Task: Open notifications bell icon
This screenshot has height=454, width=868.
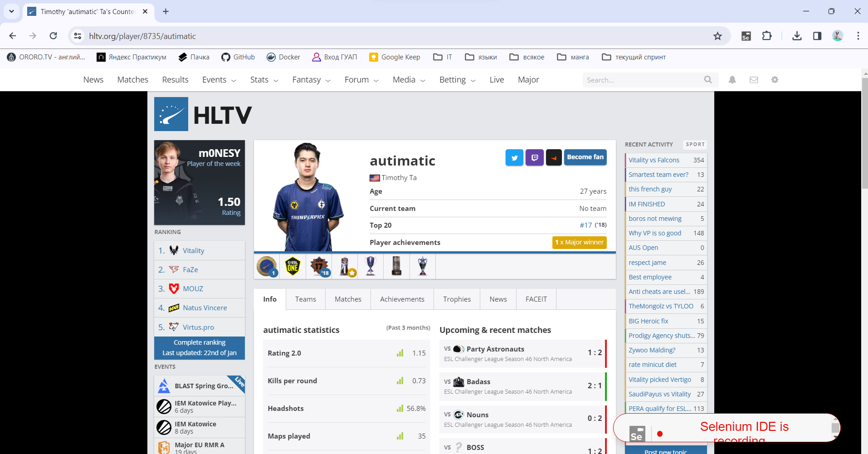Action: [x=732, y=80]
